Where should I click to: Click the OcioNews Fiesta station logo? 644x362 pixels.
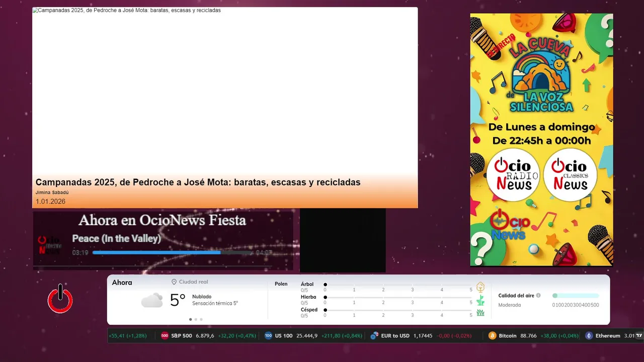(x=50, y=245)
